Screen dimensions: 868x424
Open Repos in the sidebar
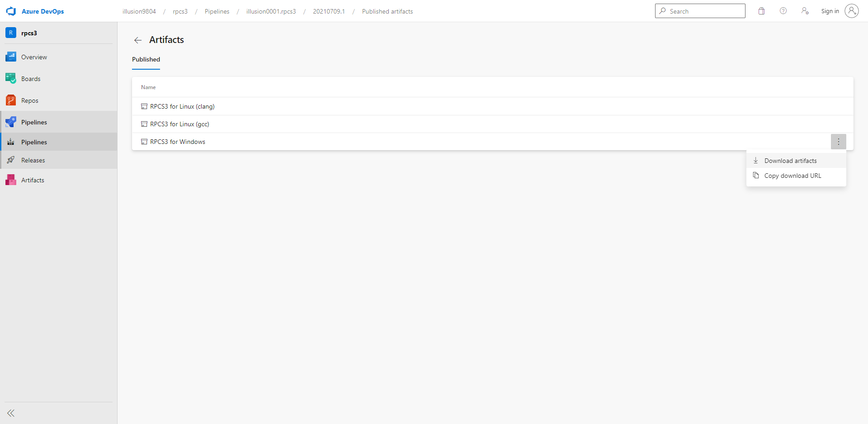pos(59,100)
